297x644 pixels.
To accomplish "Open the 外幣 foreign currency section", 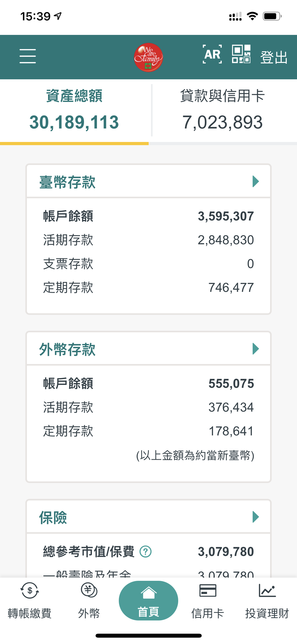I will [89, 601].
